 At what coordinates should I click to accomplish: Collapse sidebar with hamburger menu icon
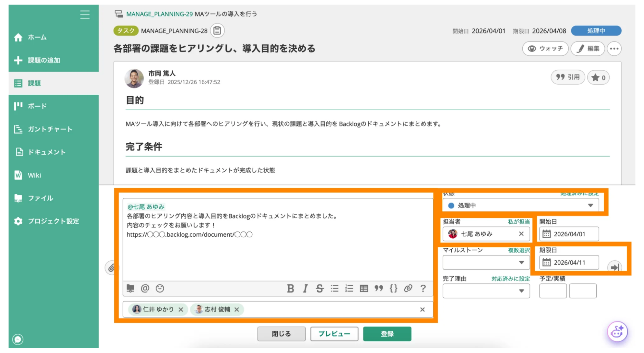[85, 14]
